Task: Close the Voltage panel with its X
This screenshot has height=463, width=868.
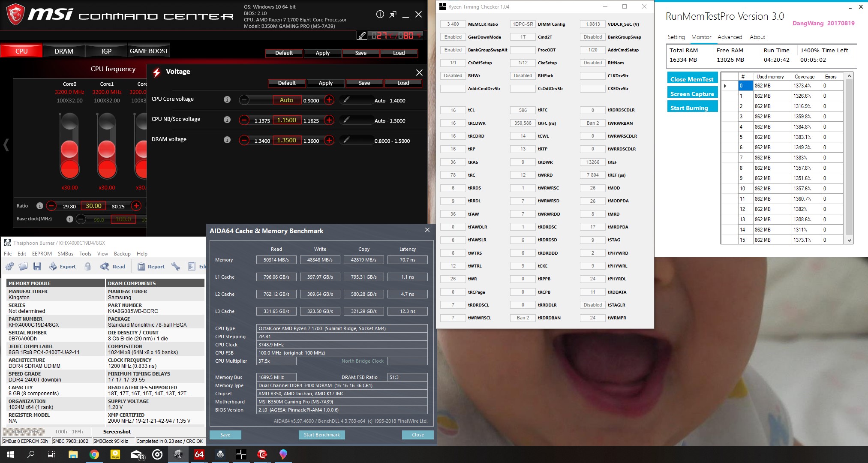Action: 419,72
